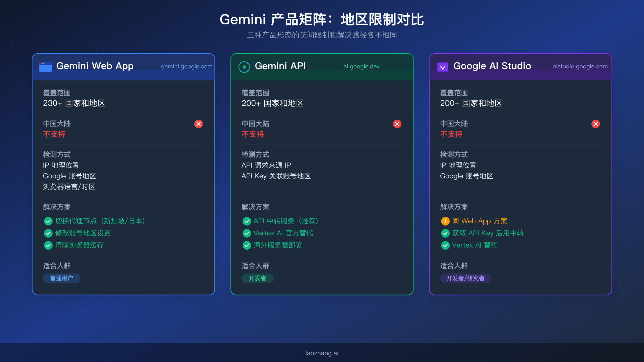Click checkmark beside Vertex AI 替代
644x362 pixels.
445,245
